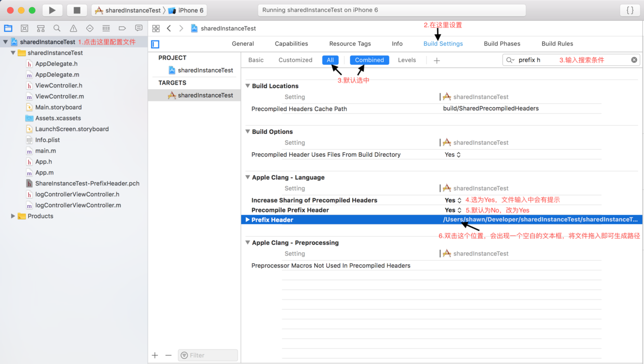
Task: Open the Info tab
Action: (x=397, y=44)
